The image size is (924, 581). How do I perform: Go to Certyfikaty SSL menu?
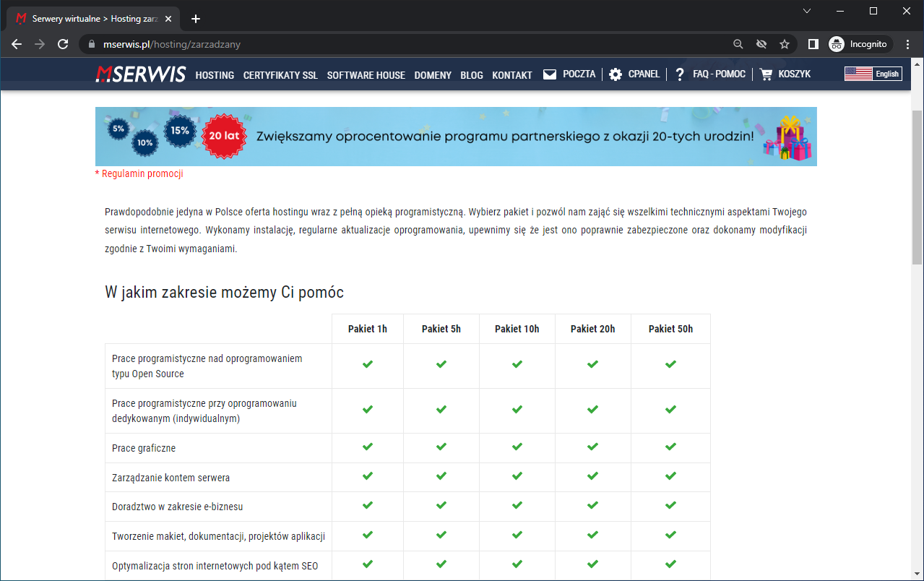click(280, 75)
